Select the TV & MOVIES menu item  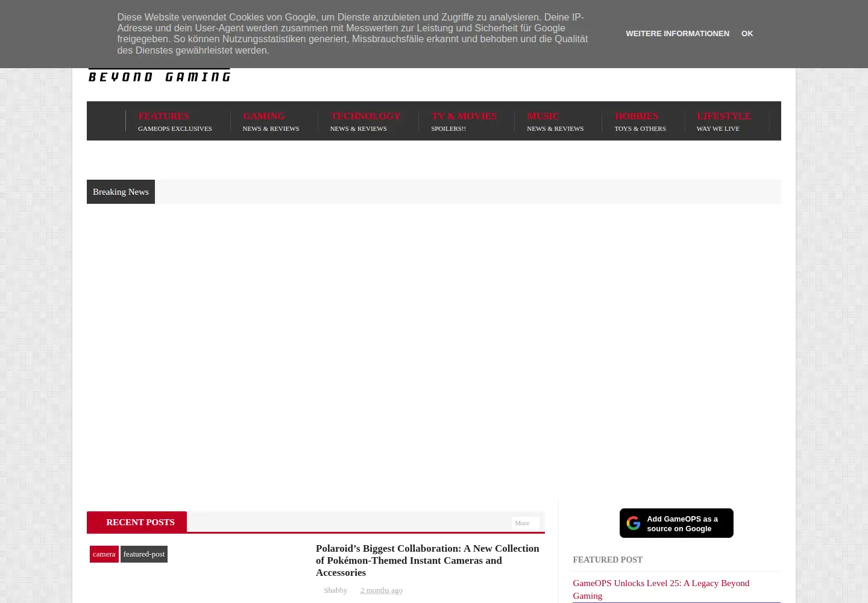(x=464, y=121)
